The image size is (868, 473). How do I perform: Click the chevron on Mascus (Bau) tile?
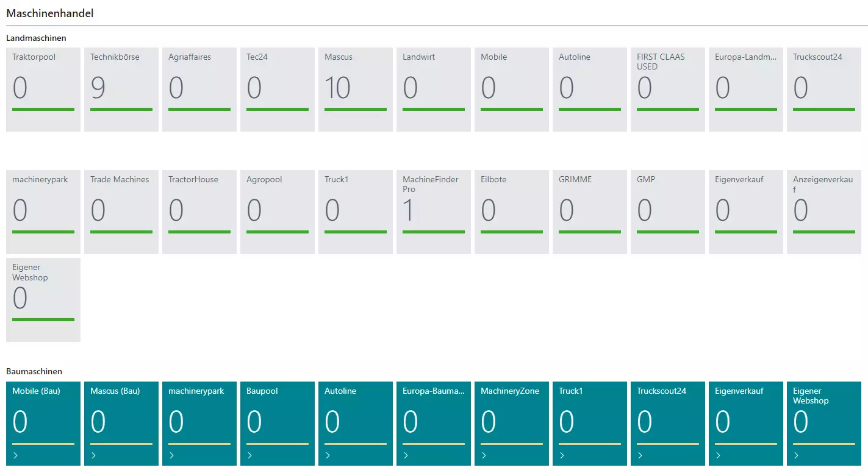coord(93,455)
